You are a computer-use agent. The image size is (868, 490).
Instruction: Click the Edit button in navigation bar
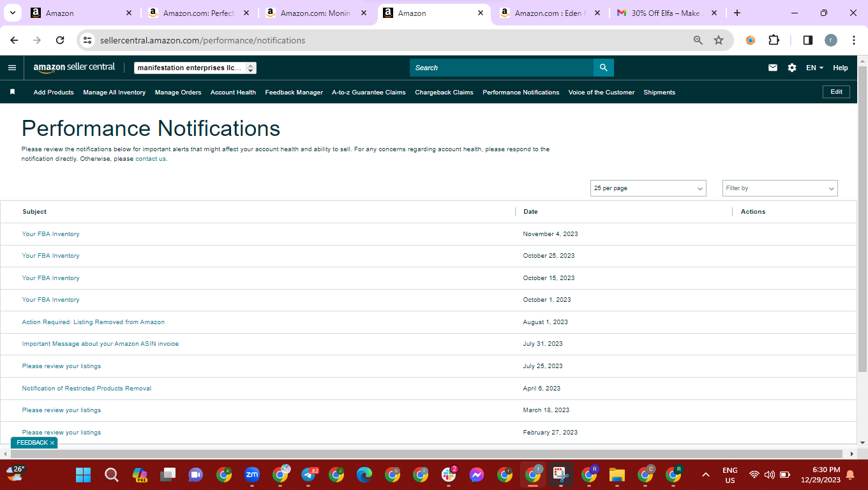(837, 92)
